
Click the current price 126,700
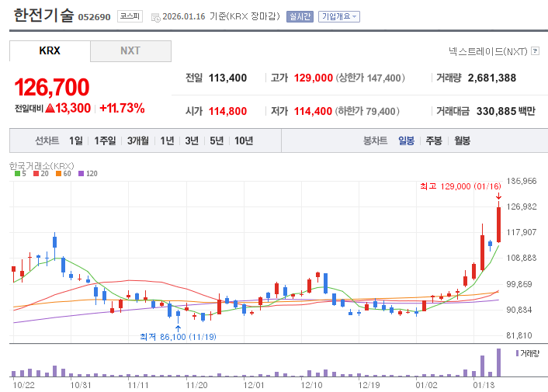pos(52,87)
